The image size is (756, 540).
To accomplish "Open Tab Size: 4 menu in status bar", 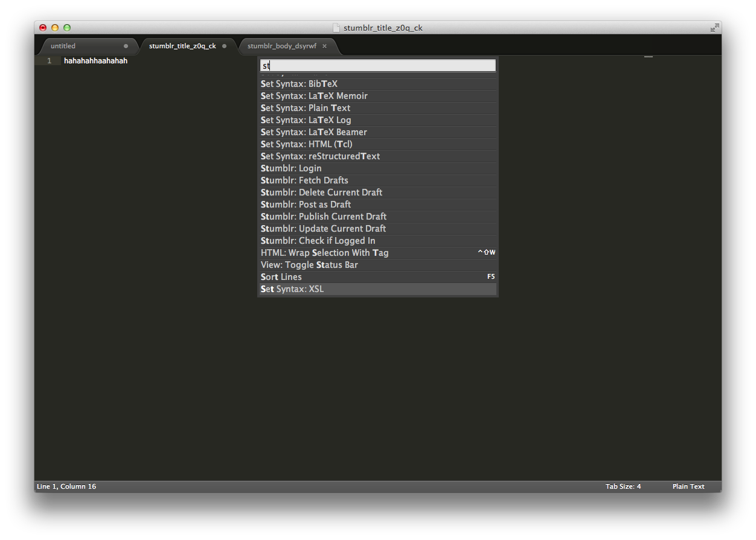I will pos(623,486).
